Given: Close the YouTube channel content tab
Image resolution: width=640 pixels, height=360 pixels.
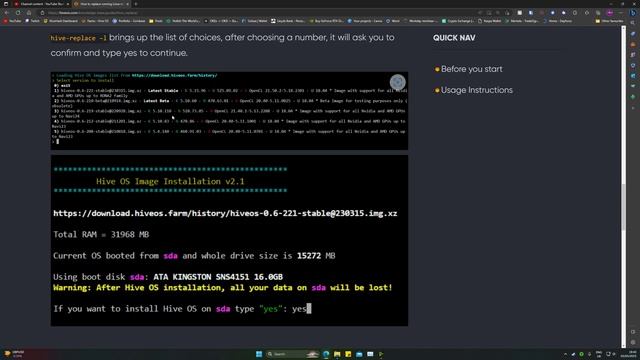Looking at the screenshot, I should [x=68, y=4].
